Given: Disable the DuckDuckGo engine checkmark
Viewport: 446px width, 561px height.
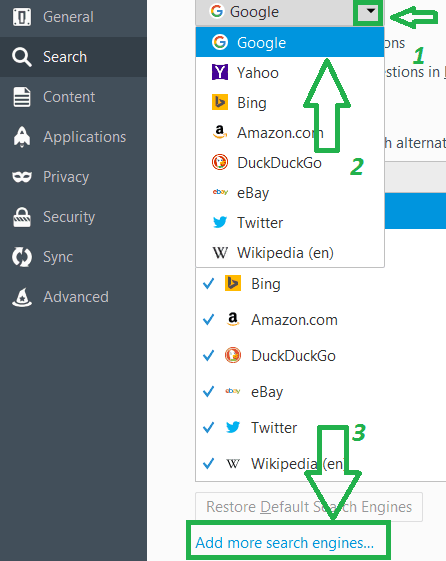Looking at the screenshot, I should click(209, 356).
